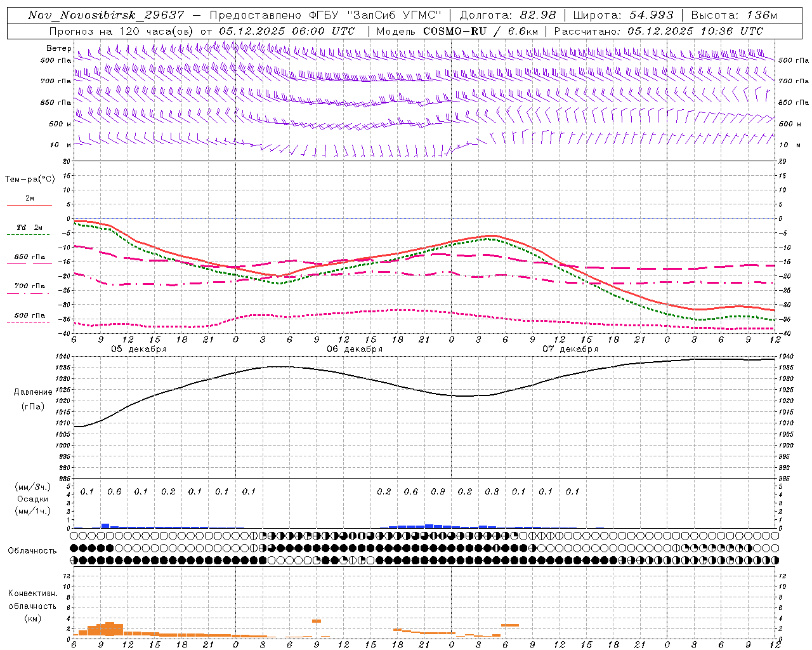Click the (мм/1ч.) precipitation unit label
Image resolution: width=812 pixels, height=650 pixels.
point(33,510)
